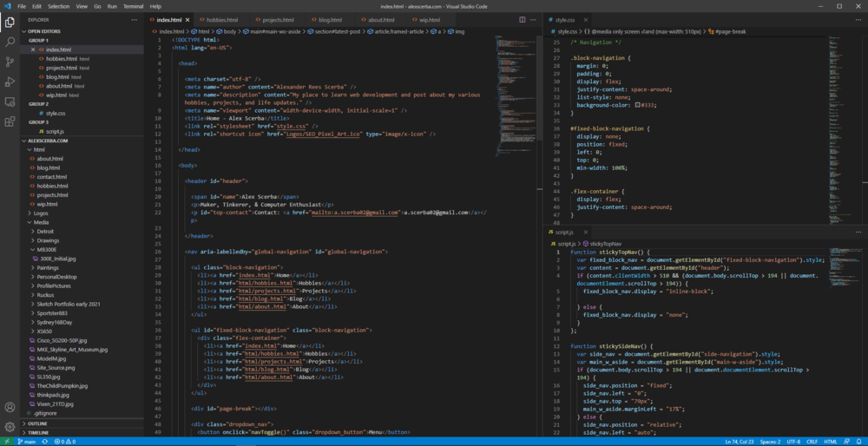Click CRLF end of line selector
This screenshot has width=868, height=446.
[812, 442]
